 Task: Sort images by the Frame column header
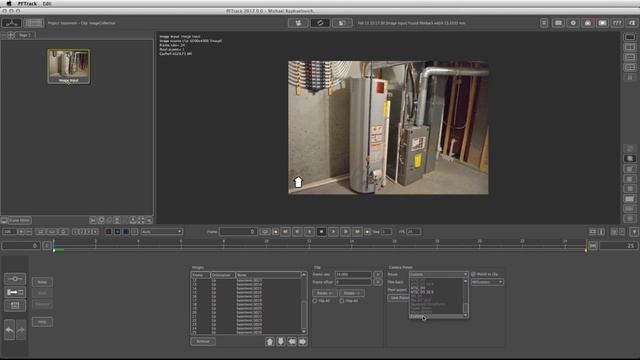[200, 275]
